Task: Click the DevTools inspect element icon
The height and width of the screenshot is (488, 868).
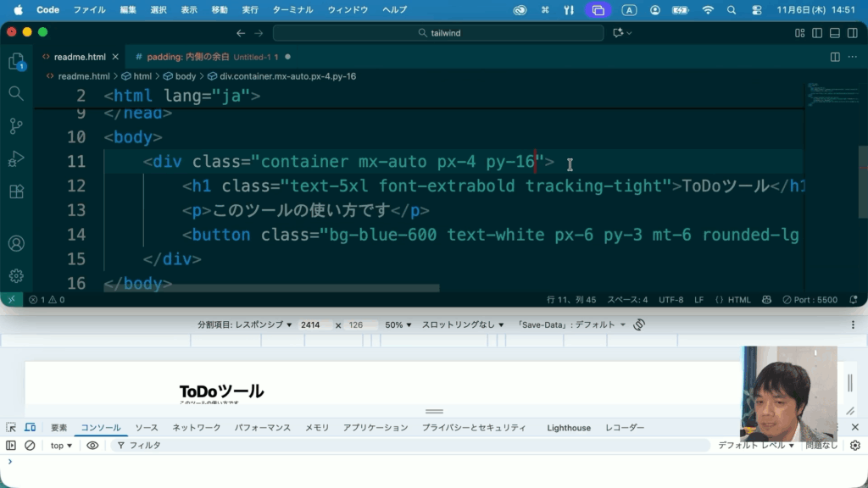Action: (x=11, y=428)
